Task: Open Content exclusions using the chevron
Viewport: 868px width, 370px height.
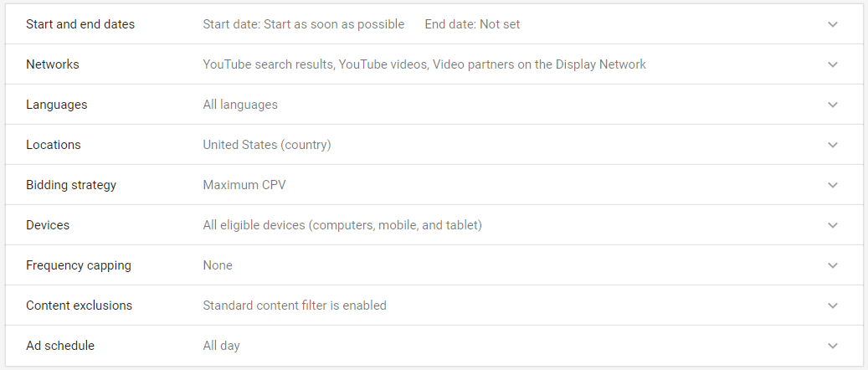Action: 832,306
